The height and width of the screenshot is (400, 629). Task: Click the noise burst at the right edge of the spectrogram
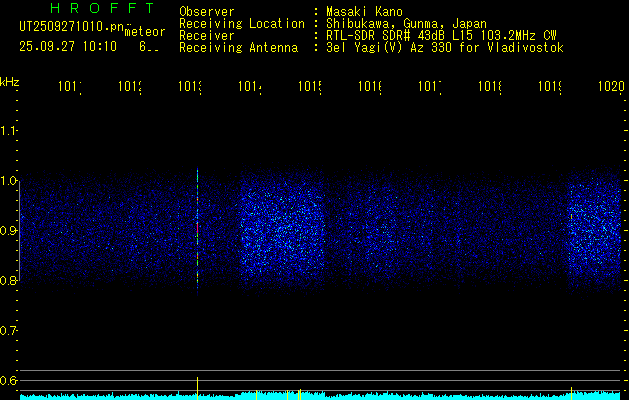pyautogui.click(x=595, y=233)
